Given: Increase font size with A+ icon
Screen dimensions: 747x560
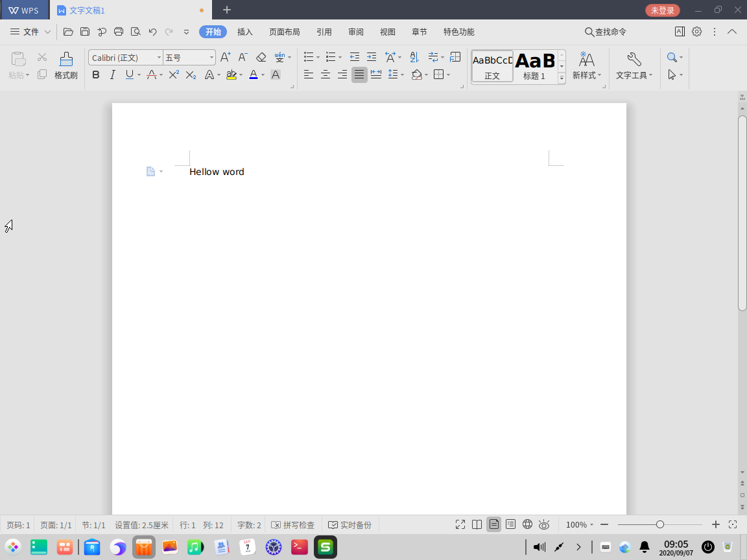Looking at the screenshot, I should click(x=226, y=58).
